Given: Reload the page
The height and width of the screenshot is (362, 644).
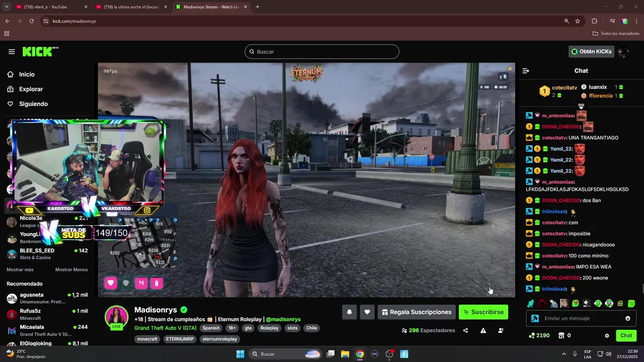Looking at the screenshot, I should [31, 21].
